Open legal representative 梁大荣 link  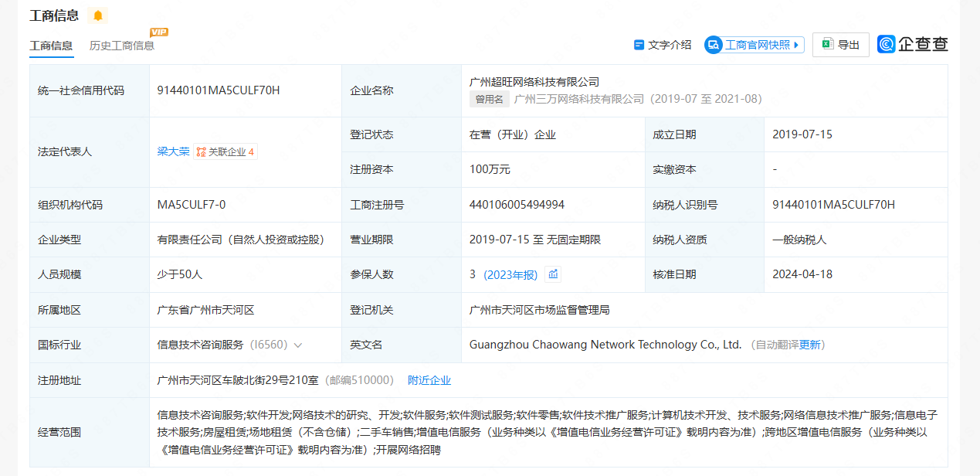pyautogui.click(x=173, y=151)
